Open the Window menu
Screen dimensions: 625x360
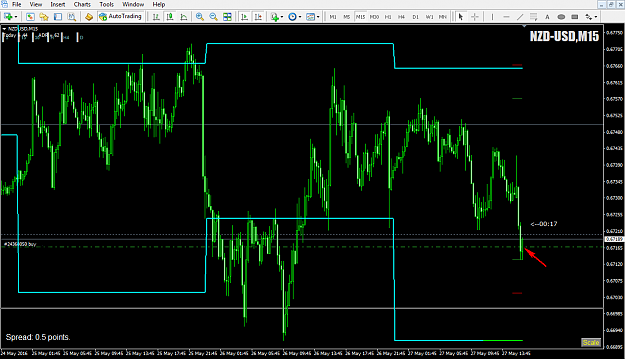coord(133,4)
